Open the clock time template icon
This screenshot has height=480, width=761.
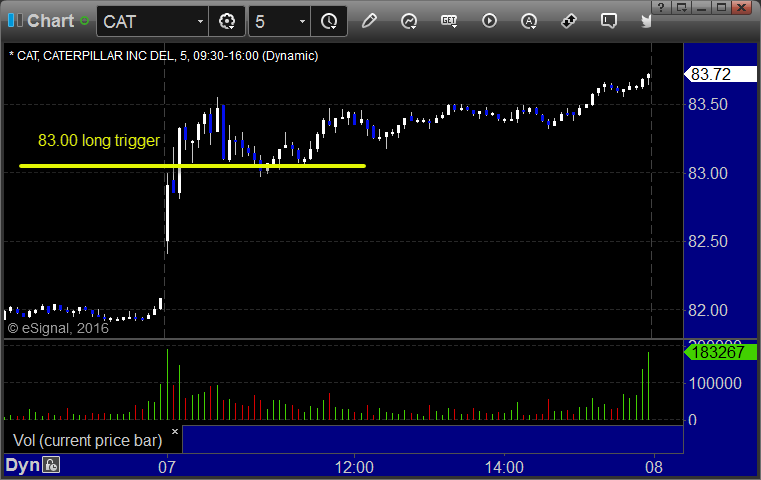(x=329, y=21)
